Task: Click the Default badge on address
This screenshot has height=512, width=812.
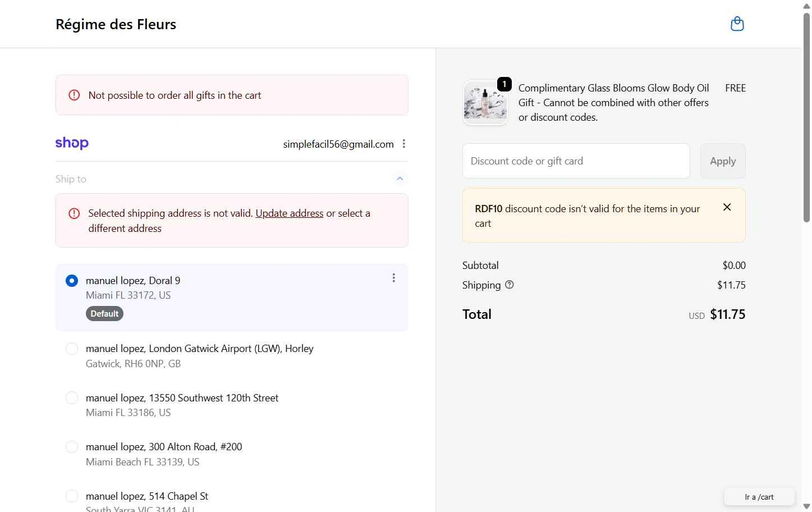Action: [x=104, y=314]
